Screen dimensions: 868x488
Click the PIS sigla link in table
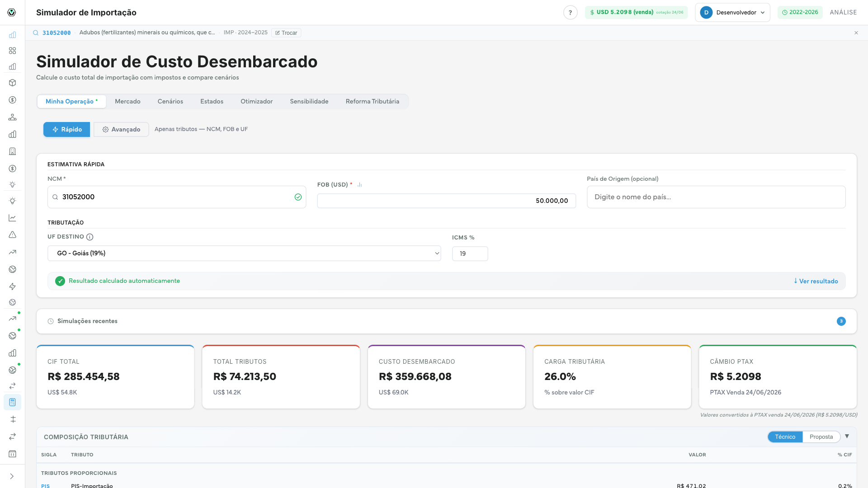45,486
